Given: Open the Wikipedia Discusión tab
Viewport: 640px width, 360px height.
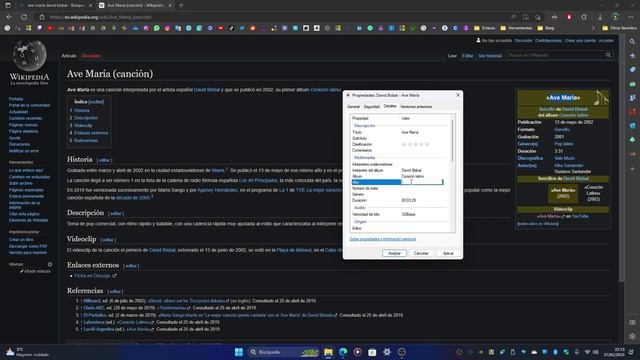Looking at the screenshot, I should click(x=91, y=56).
